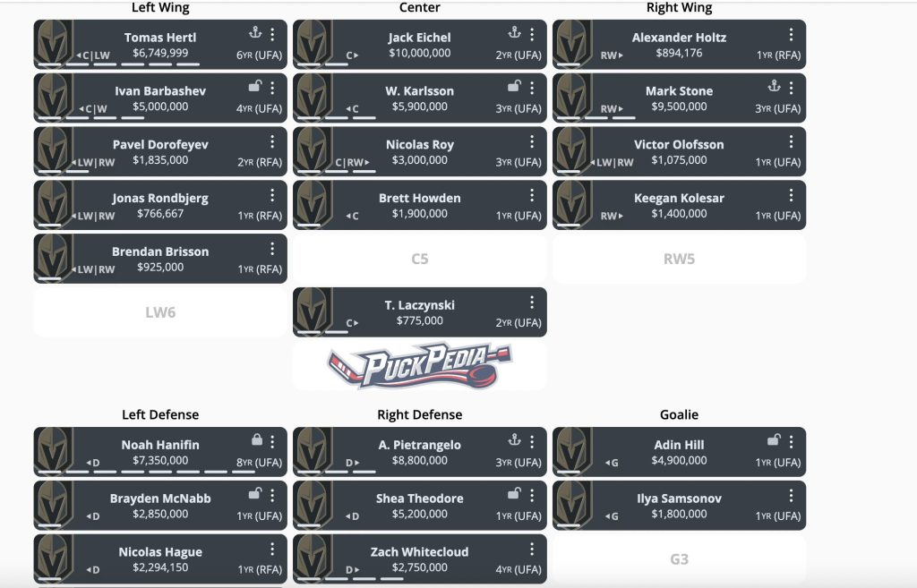Toggle the open lock on W. Karlsson

pyautogui.click(x=513, y=87)
